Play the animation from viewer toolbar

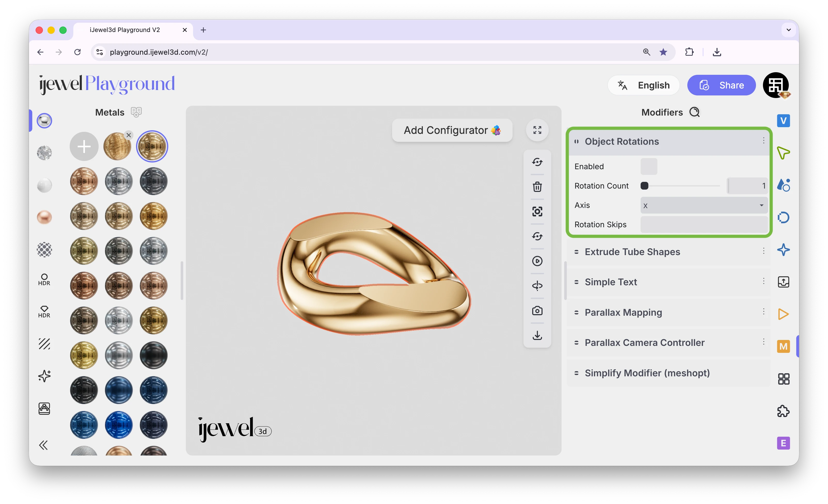[x=537, y=261]
